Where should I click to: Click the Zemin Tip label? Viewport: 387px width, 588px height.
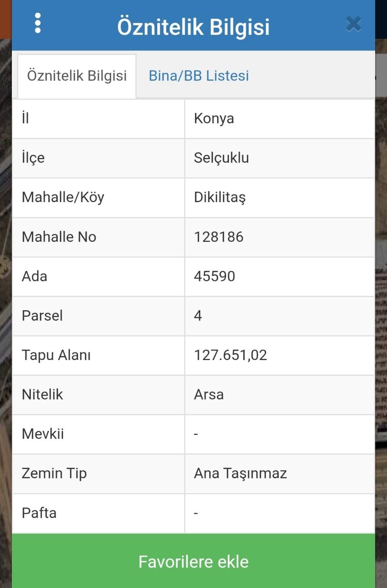54,473
